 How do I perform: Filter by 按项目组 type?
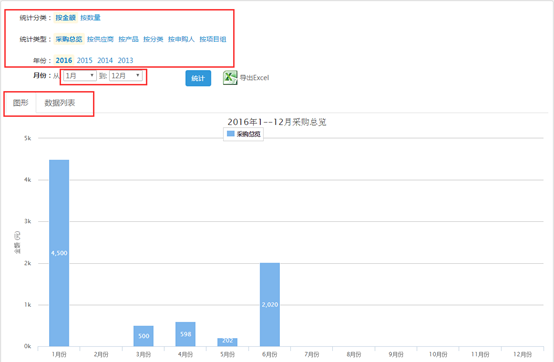coord(213,39)
